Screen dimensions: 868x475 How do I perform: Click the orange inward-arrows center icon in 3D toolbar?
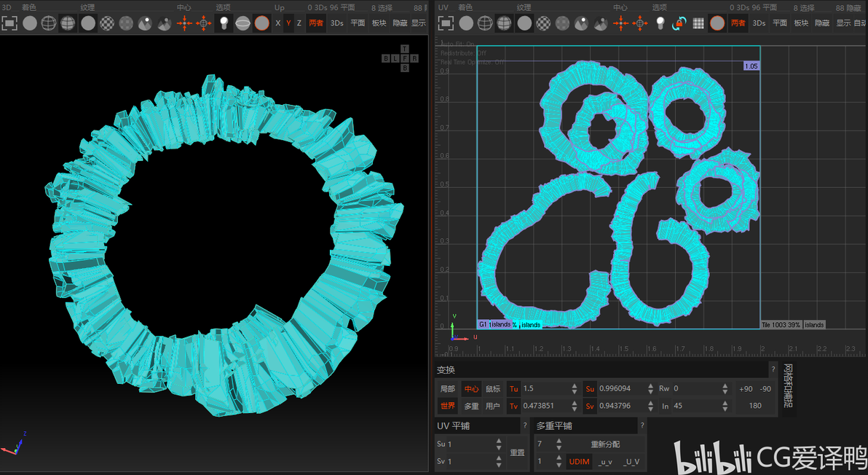(x=184, y=23)
